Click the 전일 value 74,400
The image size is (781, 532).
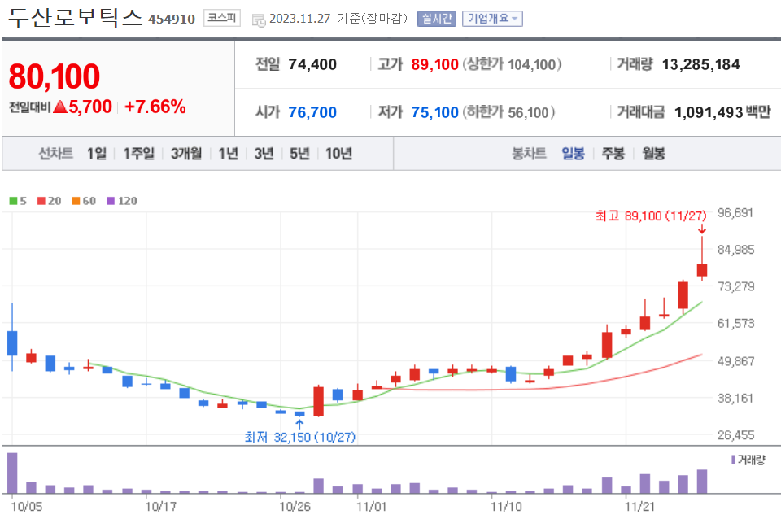click(312, 64)
